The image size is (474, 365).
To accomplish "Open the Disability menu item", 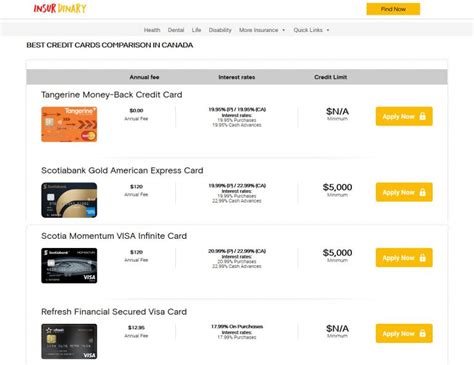I will [x=220, y=30].
